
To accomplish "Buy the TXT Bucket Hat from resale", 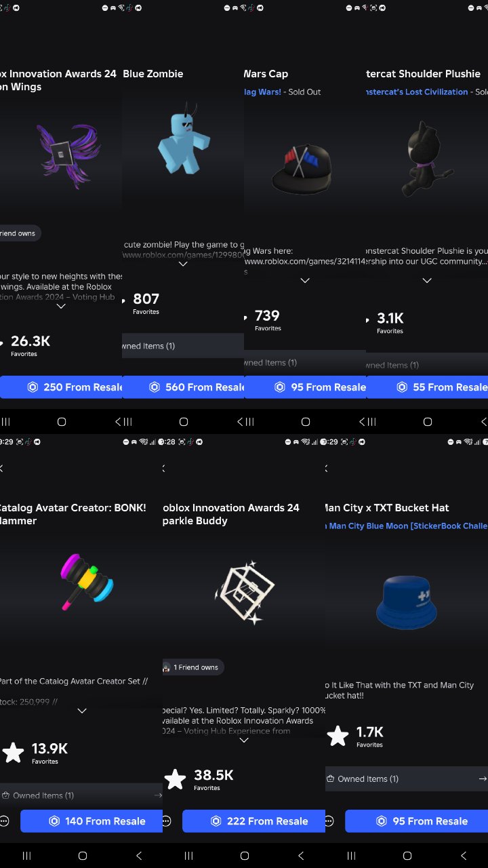I will point(416,821).
